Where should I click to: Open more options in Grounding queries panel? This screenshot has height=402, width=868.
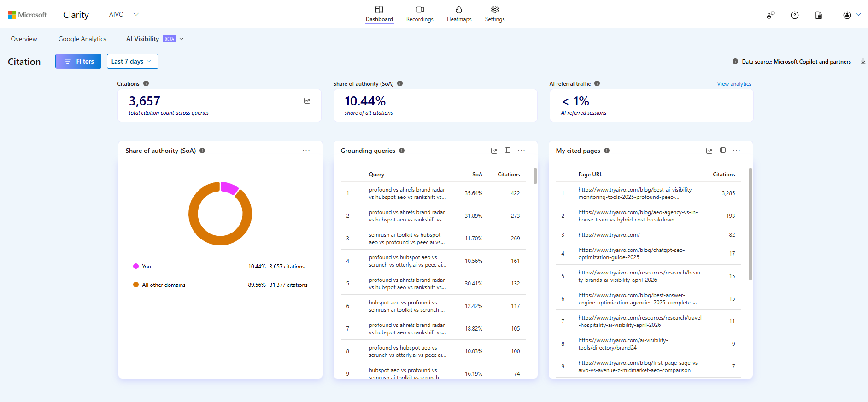522,150
